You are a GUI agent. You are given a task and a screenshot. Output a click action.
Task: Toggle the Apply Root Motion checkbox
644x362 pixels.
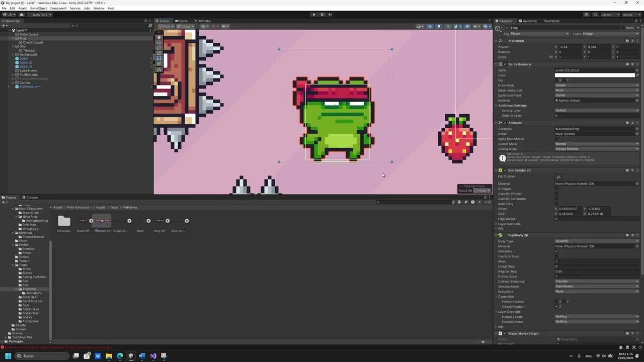click(x=557, y=139)
